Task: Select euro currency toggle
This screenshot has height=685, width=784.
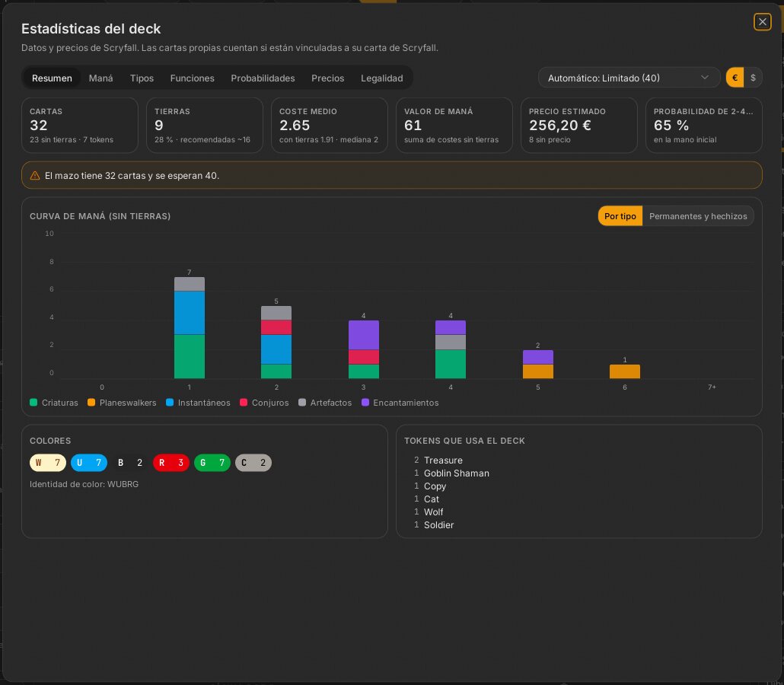Action: click(735, 78)
